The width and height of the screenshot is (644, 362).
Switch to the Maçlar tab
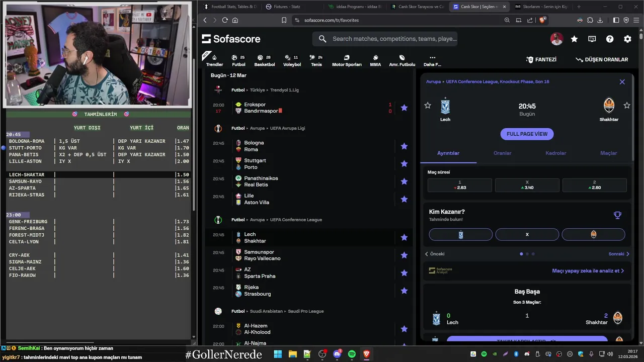608,153
